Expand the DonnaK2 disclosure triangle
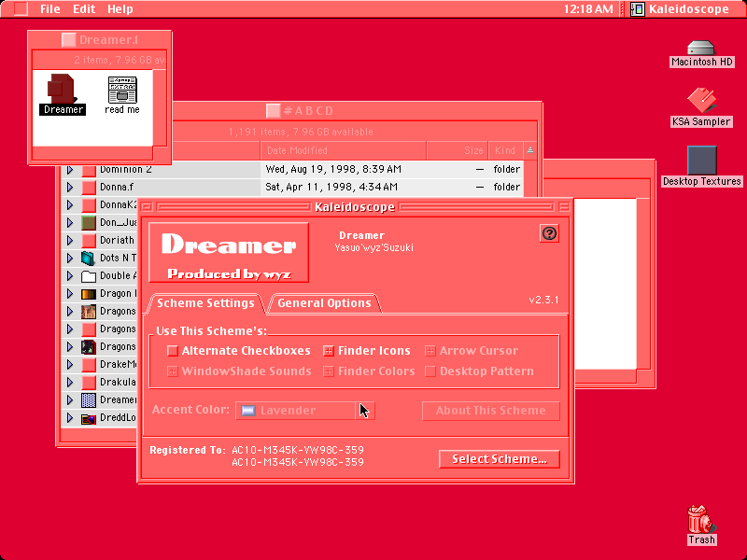 point(69,205)
